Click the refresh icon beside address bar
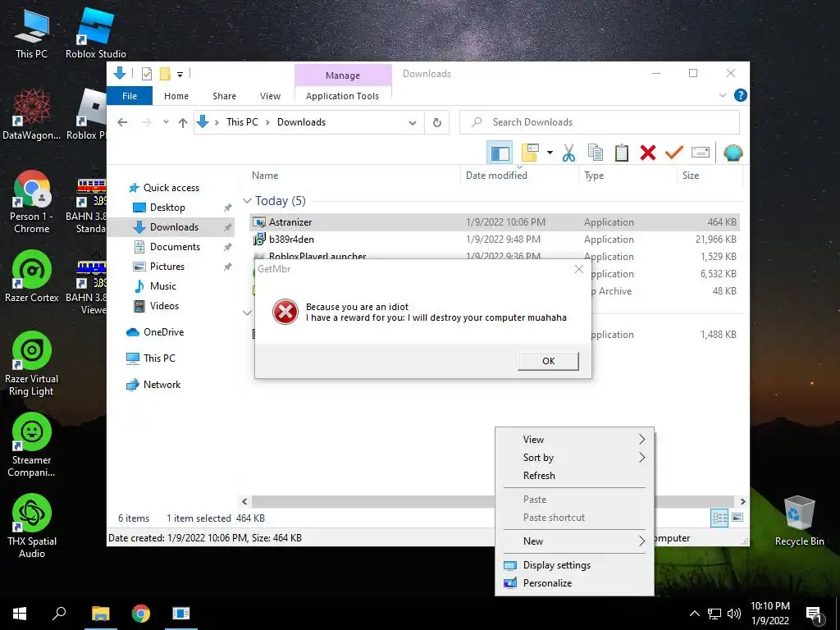 tap(437, 123)
